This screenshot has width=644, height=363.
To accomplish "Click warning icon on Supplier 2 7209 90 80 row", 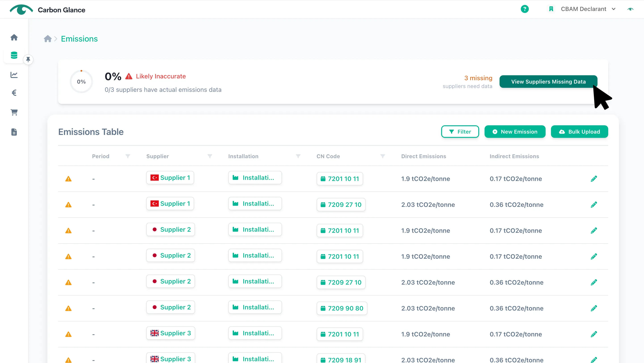I will click(68, 308).
